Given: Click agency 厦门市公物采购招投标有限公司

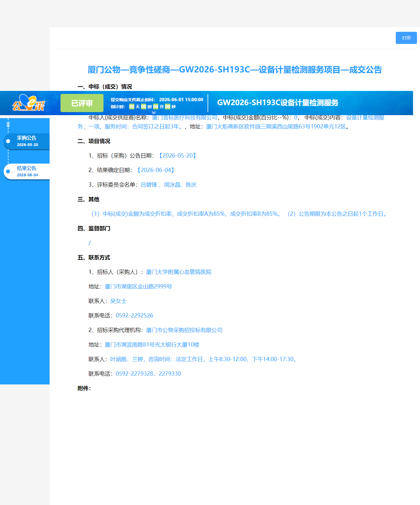Looking at the screenshot, I should click(184, 330).
